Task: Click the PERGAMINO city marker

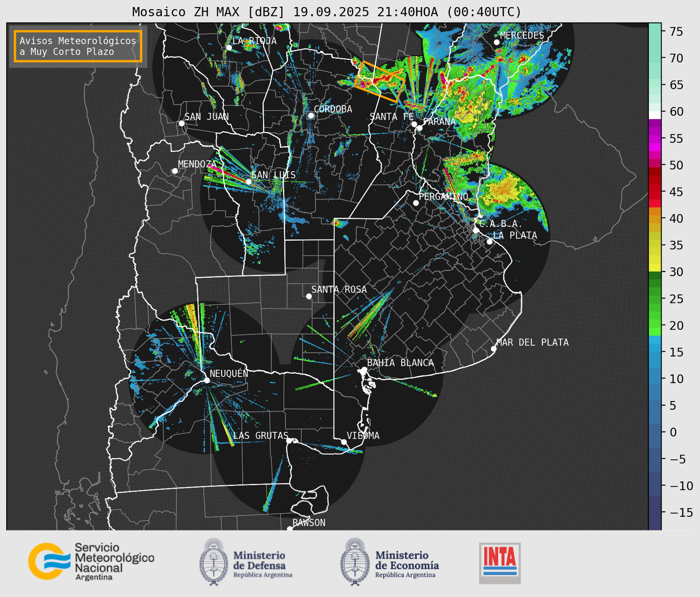Action: pos(416,203)
